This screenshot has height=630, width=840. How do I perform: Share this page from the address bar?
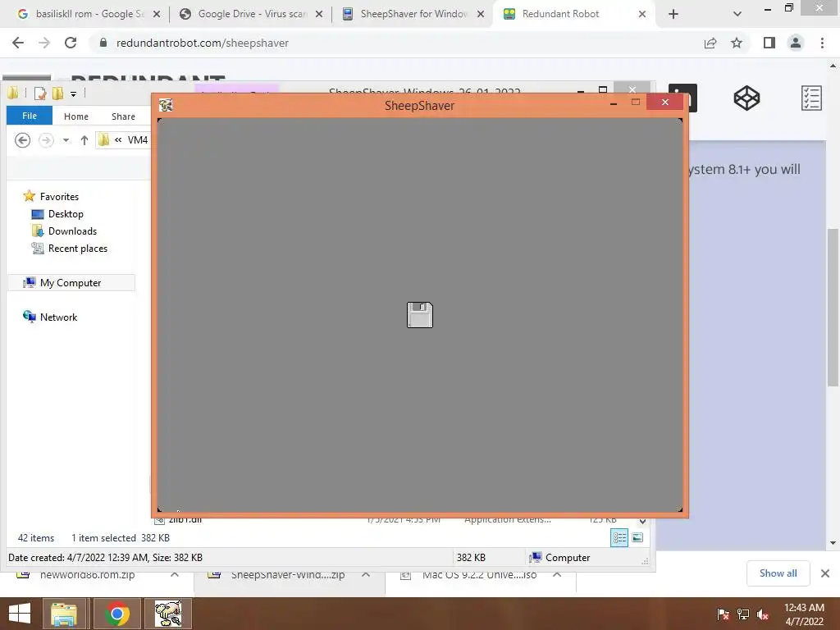pos(710,43)
